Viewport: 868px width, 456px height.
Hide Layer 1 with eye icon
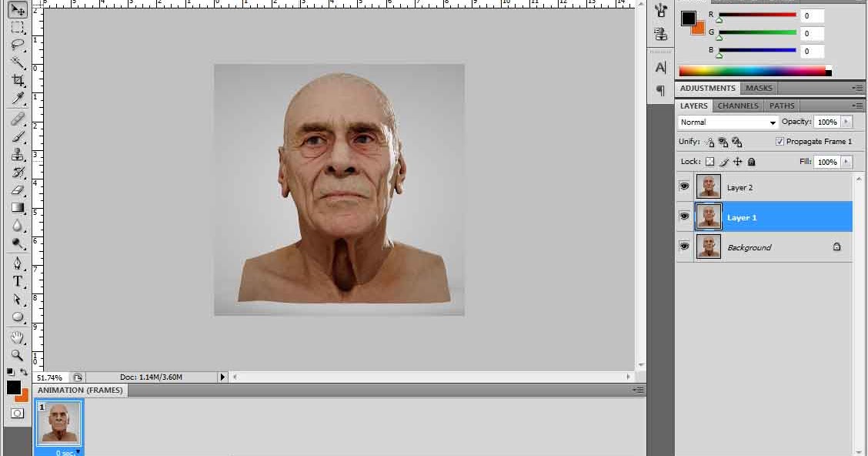tap(685, 216)
